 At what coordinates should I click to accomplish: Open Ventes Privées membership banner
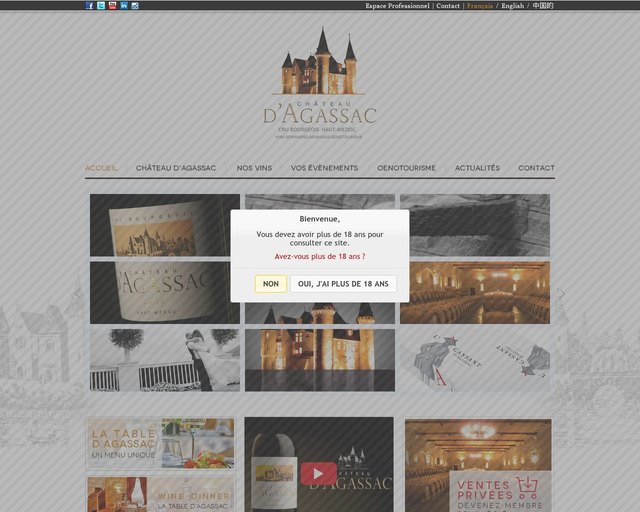pyautogui.click(x=478, y=465)
